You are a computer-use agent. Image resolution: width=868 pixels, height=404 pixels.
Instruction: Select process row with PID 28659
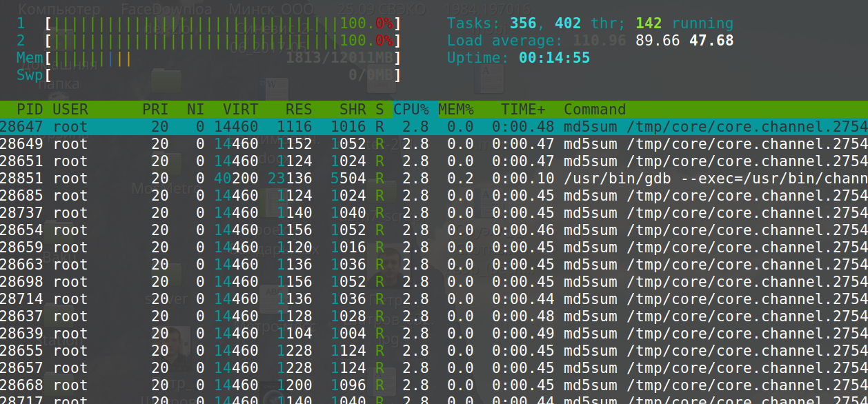click(434, 248)
